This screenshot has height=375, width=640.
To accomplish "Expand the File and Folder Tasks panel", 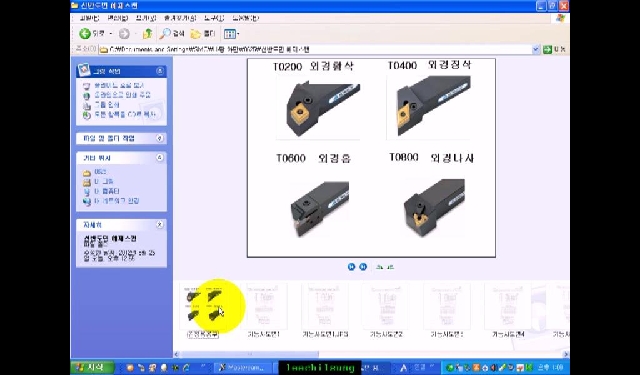I will click(160, 138).
